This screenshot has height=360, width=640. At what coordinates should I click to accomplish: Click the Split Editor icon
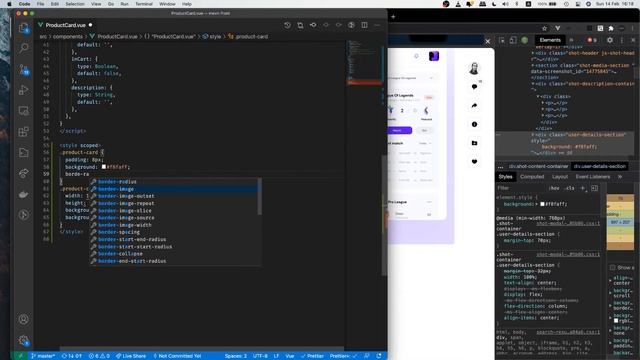pyautogui.click(x=364, y=25)
